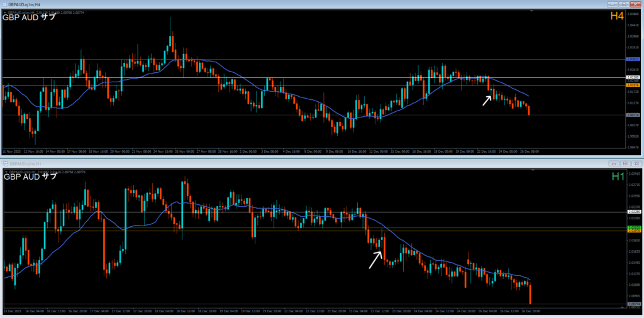Expand the OHLC info arrow in the H4 chart

click(x=5, y=13)
